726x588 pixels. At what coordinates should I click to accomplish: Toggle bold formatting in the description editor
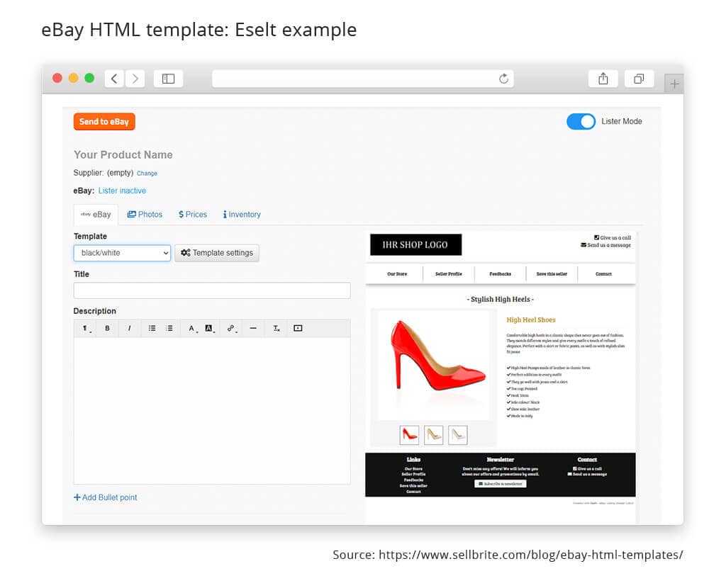coord(108,329)
